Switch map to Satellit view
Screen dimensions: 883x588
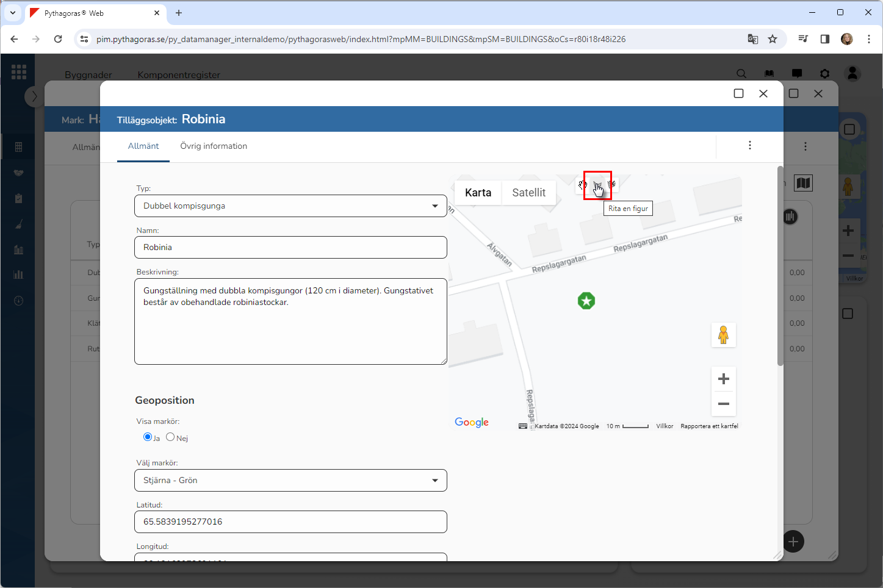528,193
